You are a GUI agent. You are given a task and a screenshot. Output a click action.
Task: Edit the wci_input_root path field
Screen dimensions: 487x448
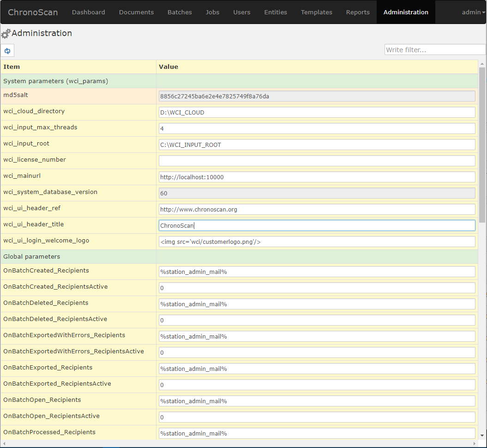click(x=317, y=145)
